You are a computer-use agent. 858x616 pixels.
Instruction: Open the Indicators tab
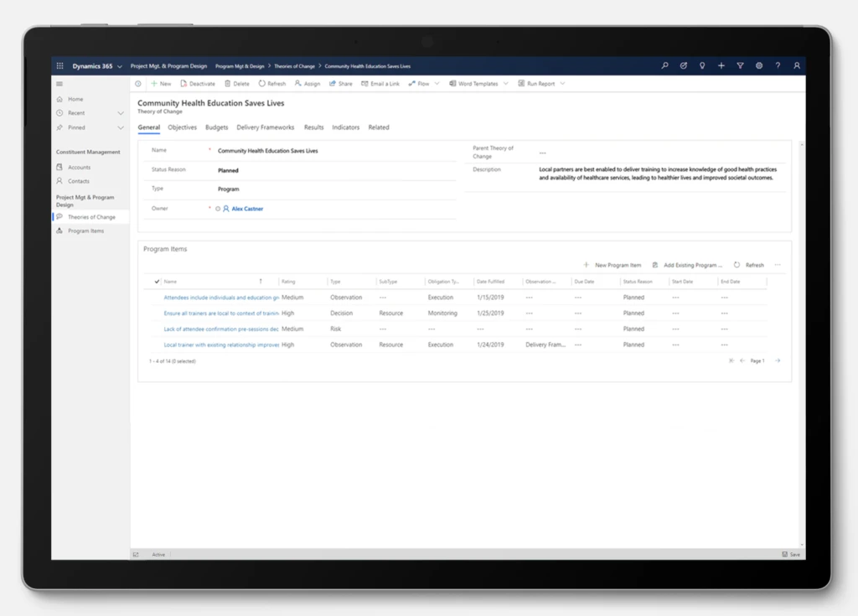(x=345, y=127)
